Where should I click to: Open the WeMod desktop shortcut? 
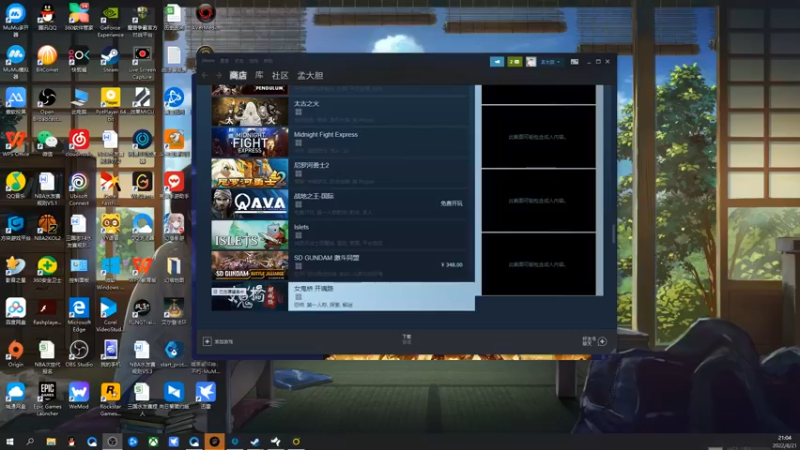pos(79,396)
